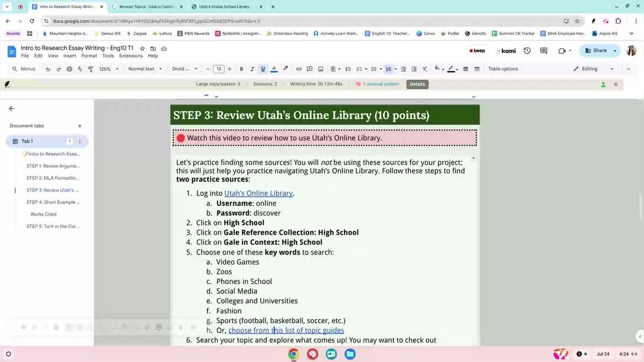Viewport: 644px width, 362px height.
Task: Open the Format menu
Action: [x=89, y=56]
